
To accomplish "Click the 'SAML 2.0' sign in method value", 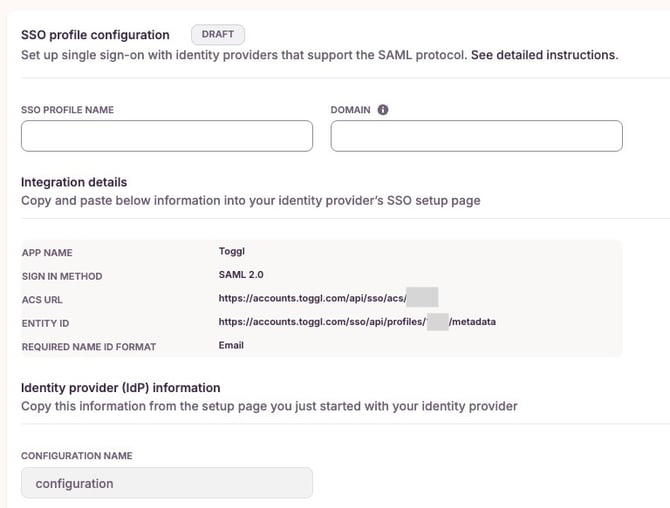I will click(243, 275).
